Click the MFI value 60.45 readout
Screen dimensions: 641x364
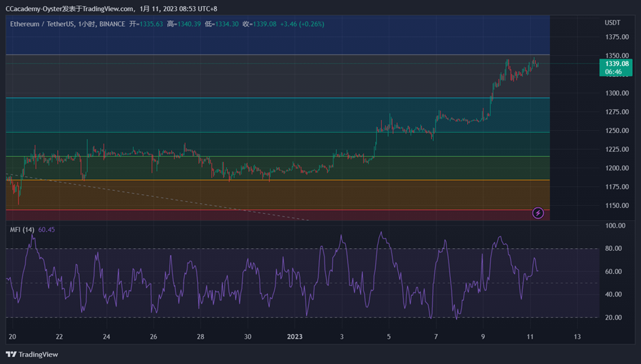click(x=46, y=230)
